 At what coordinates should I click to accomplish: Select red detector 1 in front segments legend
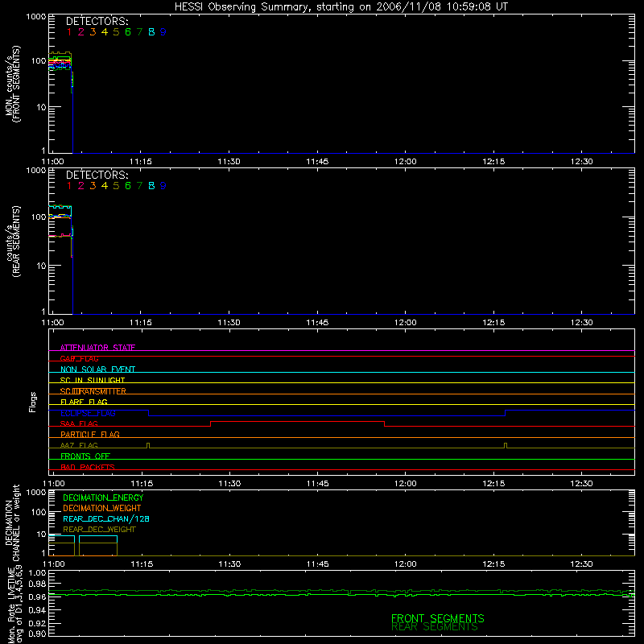tap(69, 32)
